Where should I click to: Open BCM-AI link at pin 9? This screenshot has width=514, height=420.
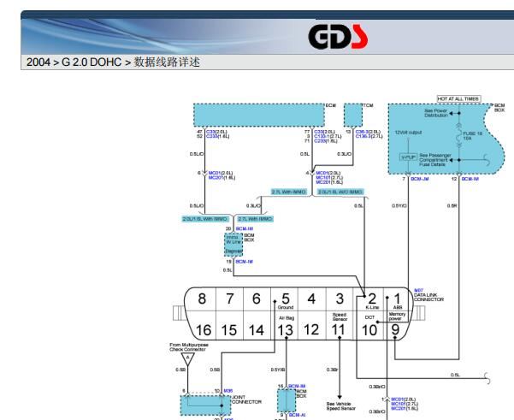click(297, 415)
